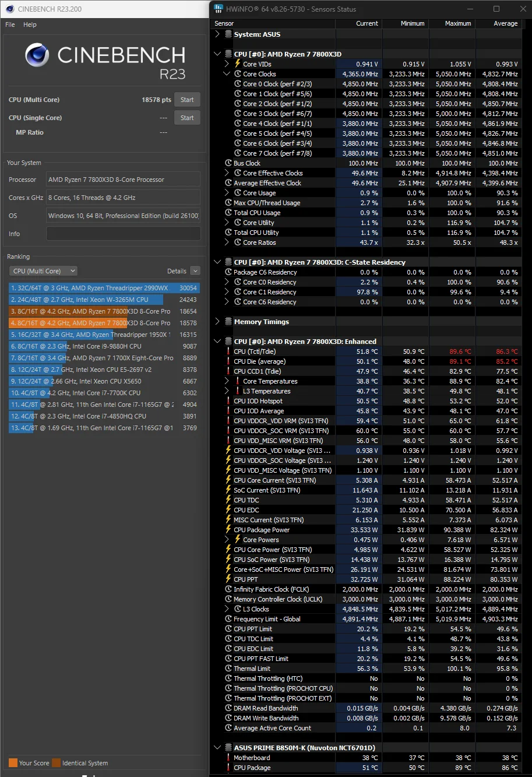This screenshot has height=777, width=532.
Task: Click the thermometer icon beside CPU IOD Hotspot
Action: point(228,401)
